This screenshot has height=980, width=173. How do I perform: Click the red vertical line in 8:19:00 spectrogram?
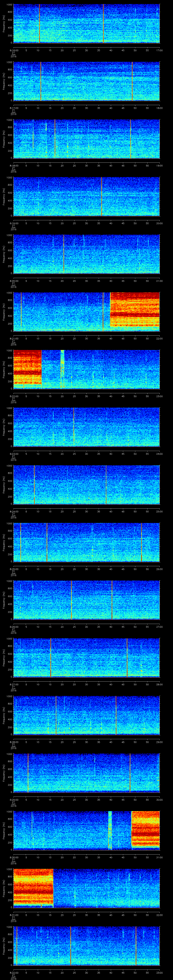(x=102, y=196)
